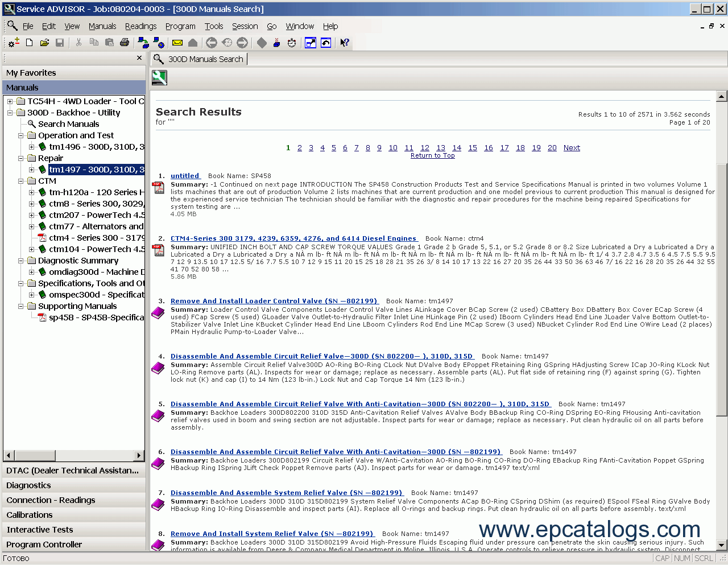Viewport: 728px width, 565px height.
Task: Open Disassemble And Assemble System Relief Valve link
Action: click(x=287, y=493)
